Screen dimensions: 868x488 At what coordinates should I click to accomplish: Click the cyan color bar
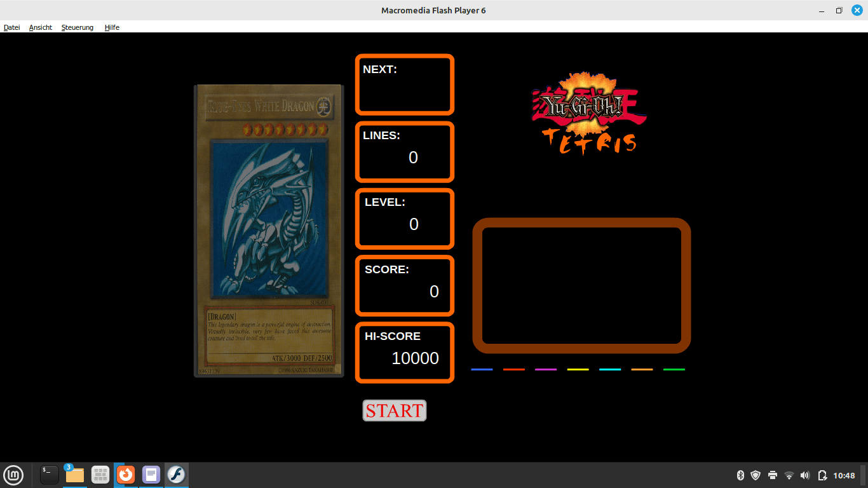(610, 369)
